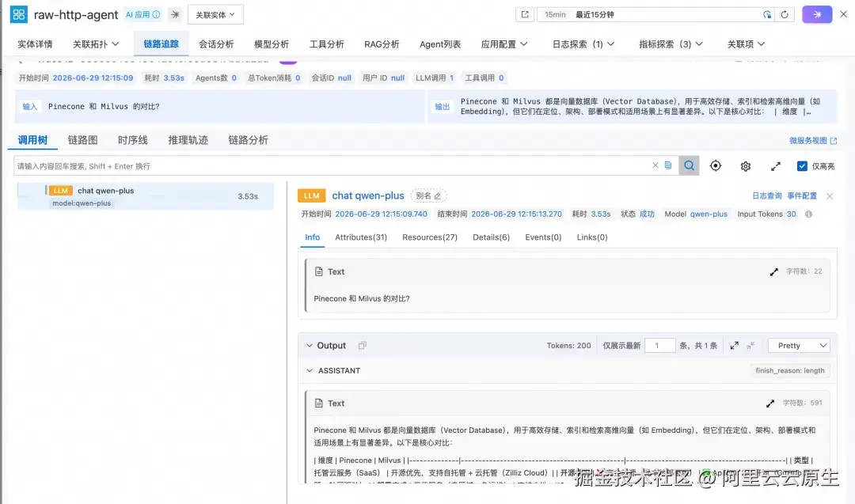Open the Details(6) tab
Screen dimensions: 855x504
coord(492,237)
